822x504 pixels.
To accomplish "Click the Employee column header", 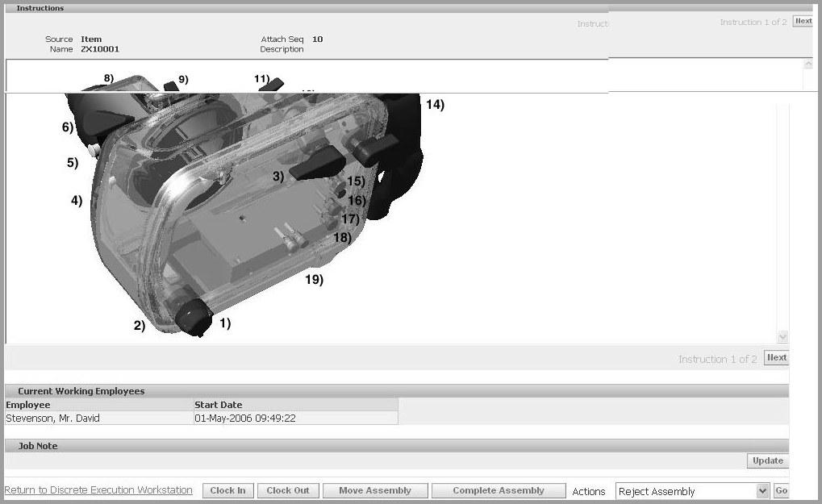I will click(99, 405).
